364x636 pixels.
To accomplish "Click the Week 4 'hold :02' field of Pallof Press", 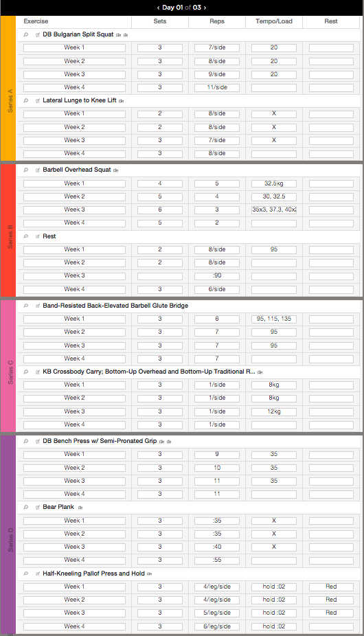I will pyautogui.click(x=274, y=626).
